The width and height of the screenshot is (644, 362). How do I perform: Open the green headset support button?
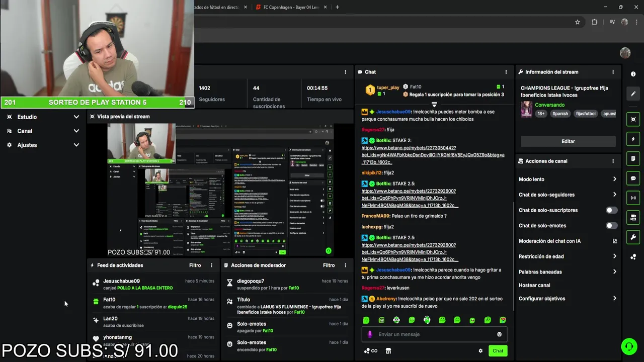pyautogui.click(x=629, y=346)
